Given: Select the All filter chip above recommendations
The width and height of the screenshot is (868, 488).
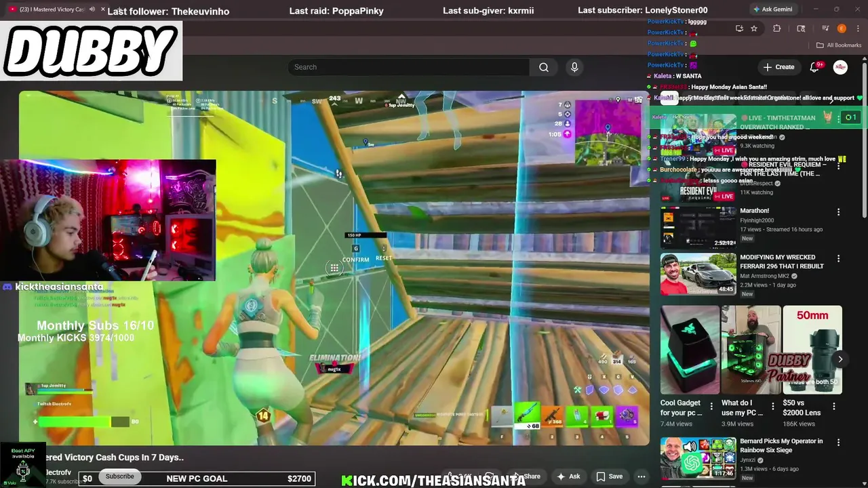Looking at the screenshot, I should coord(669,99).
